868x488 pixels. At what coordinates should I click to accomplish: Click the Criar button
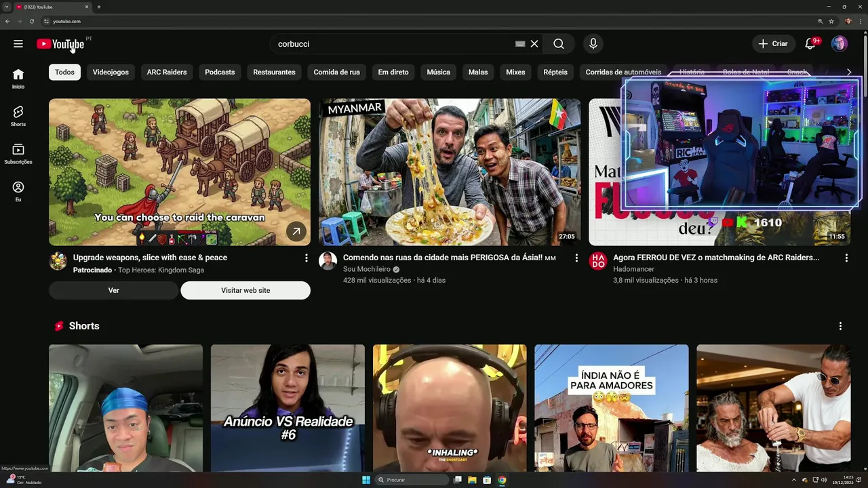coord(774,43)
